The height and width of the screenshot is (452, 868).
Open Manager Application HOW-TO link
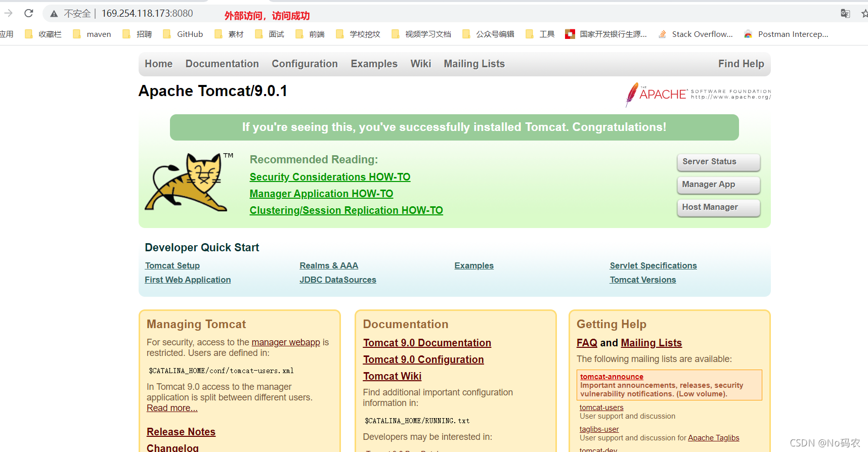321,194
